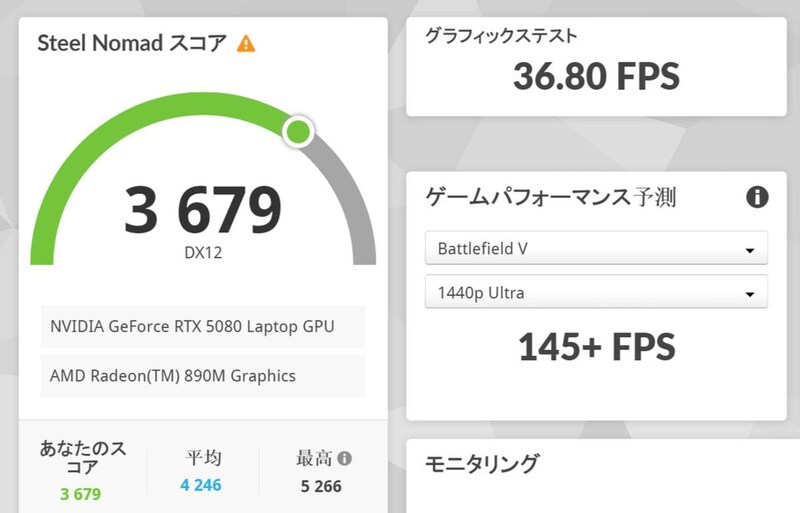Select AMD Radeon(TM) 890M Graphics entry
800x513 pixels.
point(203,376)
